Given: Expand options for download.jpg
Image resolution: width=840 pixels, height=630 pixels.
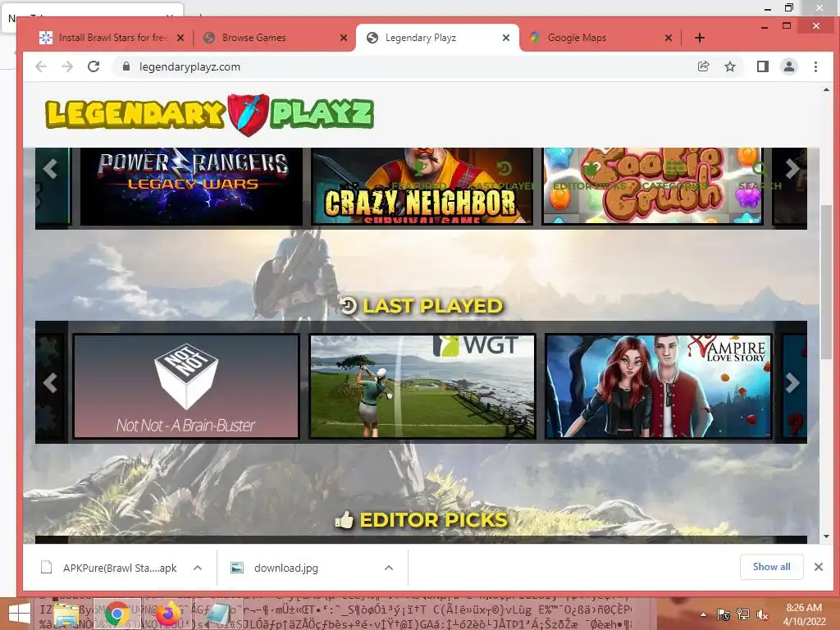Looking at the screenshot, I should coord(389,568).
